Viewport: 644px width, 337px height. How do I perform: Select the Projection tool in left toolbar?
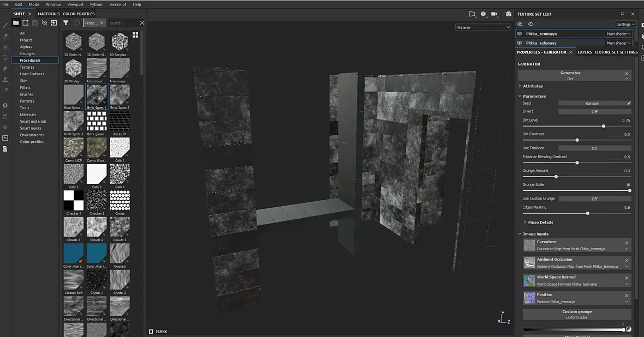tap(5, 47)
